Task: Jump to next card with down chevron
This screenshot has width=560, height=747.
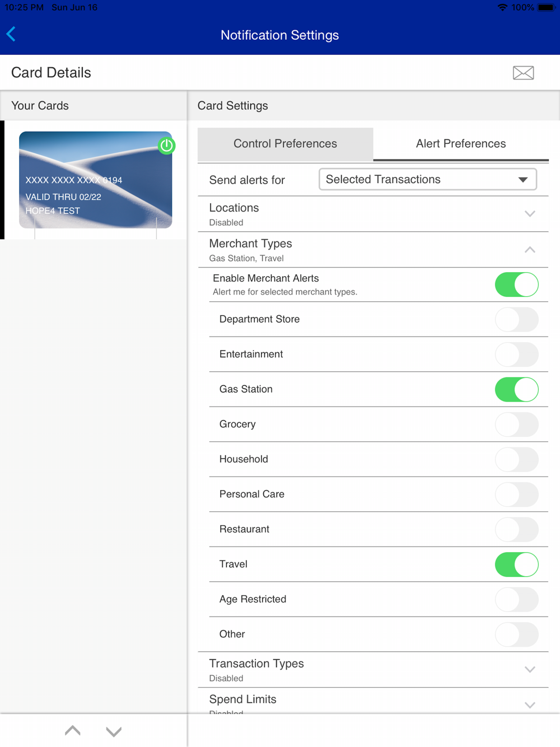Action: point(114,731)
